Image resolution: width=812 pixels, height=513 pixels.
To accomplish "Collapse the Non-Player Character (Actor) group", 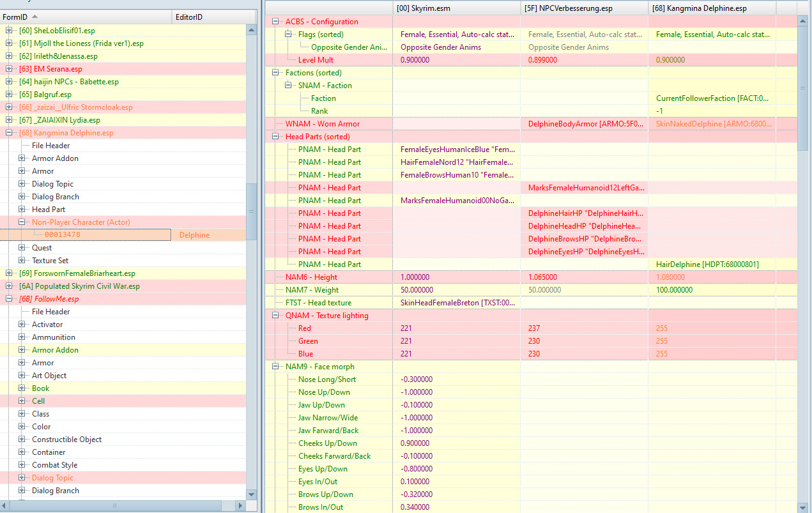I will [22, 222].
